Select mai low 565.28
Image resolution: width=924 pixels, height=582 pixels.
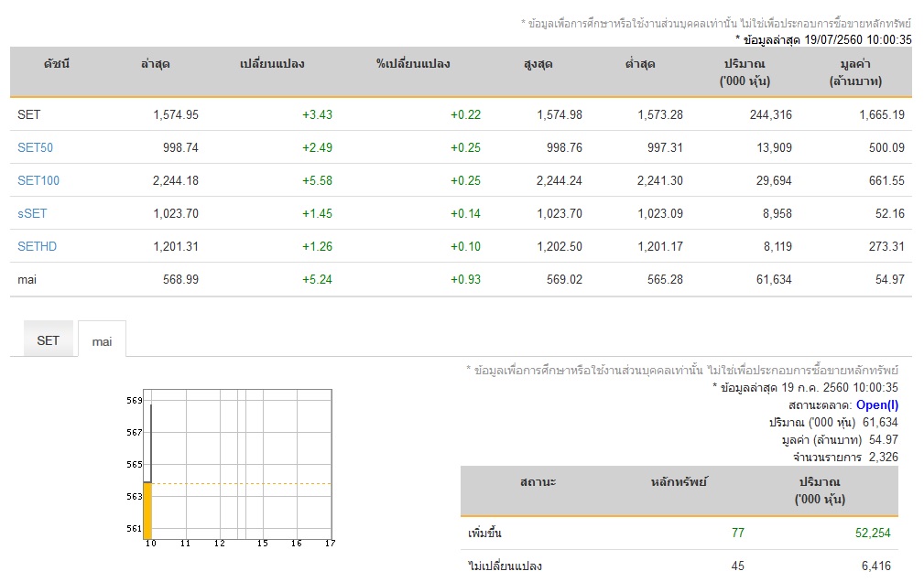pos(665,279)
